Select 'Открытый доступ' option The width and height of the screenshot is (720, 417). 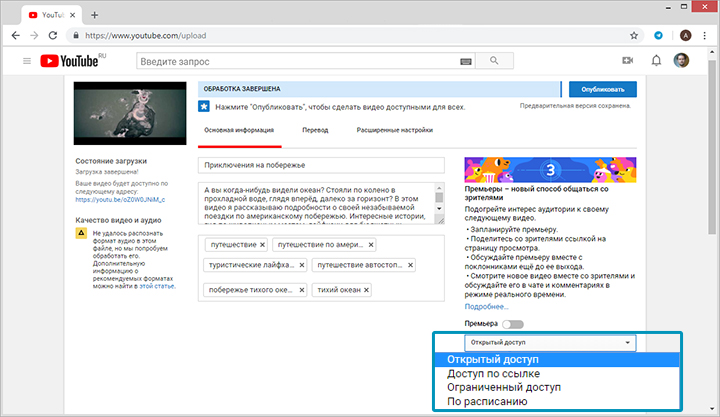coord(557,360)
